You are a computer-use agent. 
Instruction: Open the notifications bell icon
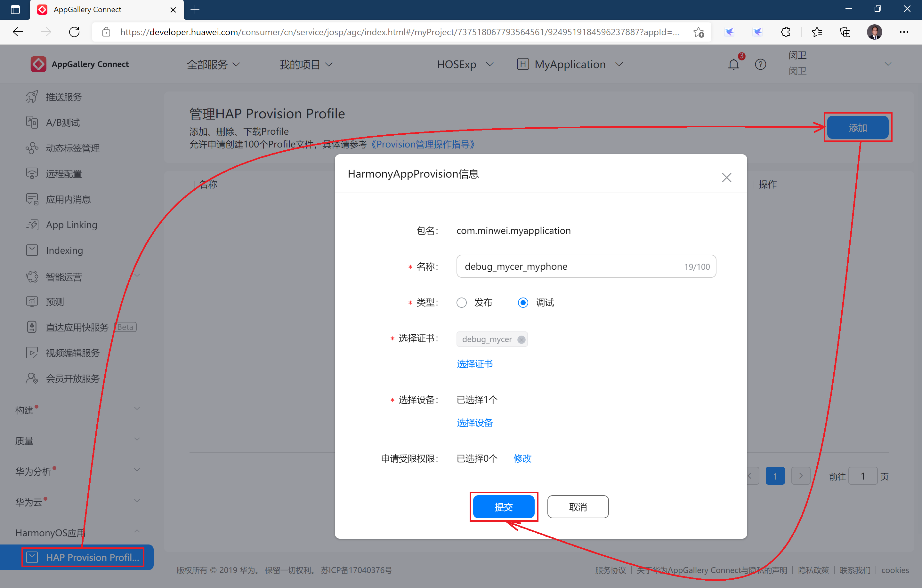(x=733, y=64)
